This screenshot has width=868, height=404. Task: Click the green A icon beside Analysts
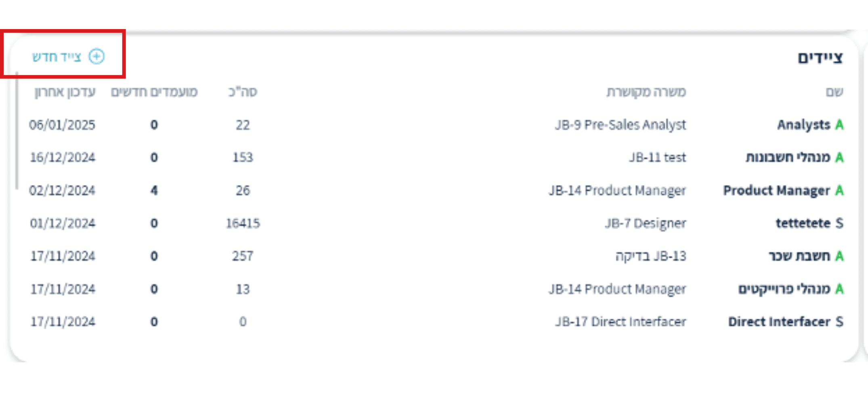pos(839,125)
